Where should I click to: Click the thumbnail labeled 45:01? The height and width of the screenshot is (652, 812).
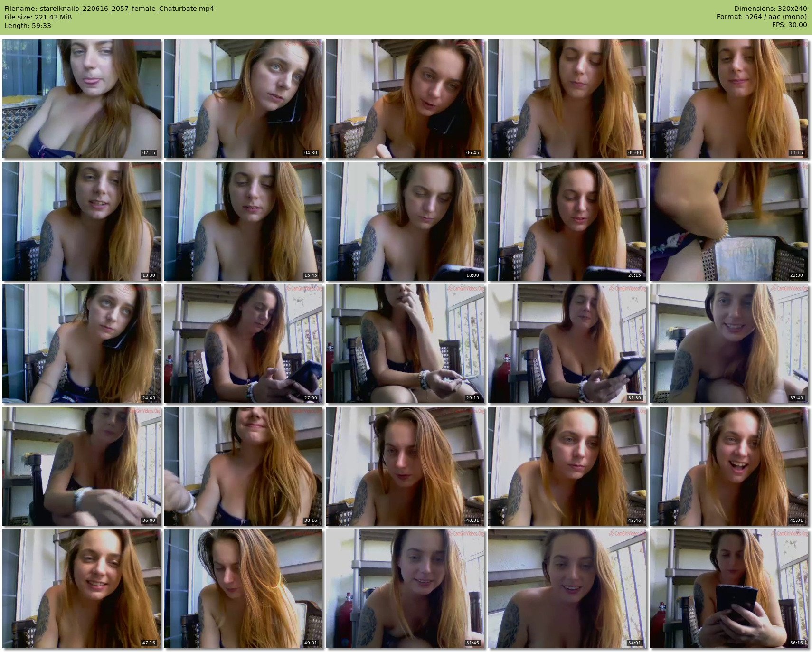[729, 466]
